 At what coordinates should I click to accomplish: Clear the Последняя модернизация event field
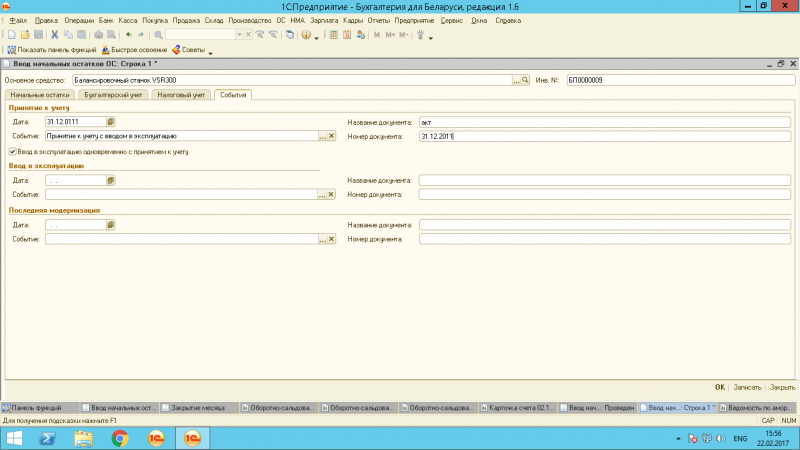331,239
